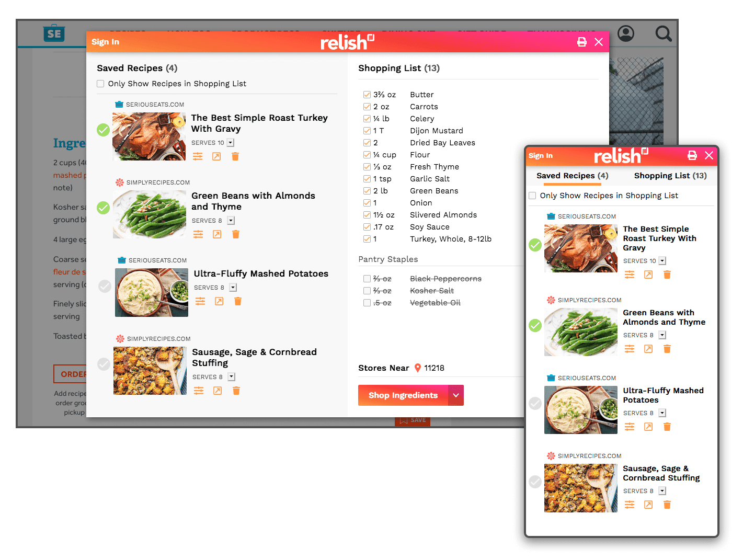
Task: Click zip code 11218 near Stores Near
Action: (x=434, y=368)
